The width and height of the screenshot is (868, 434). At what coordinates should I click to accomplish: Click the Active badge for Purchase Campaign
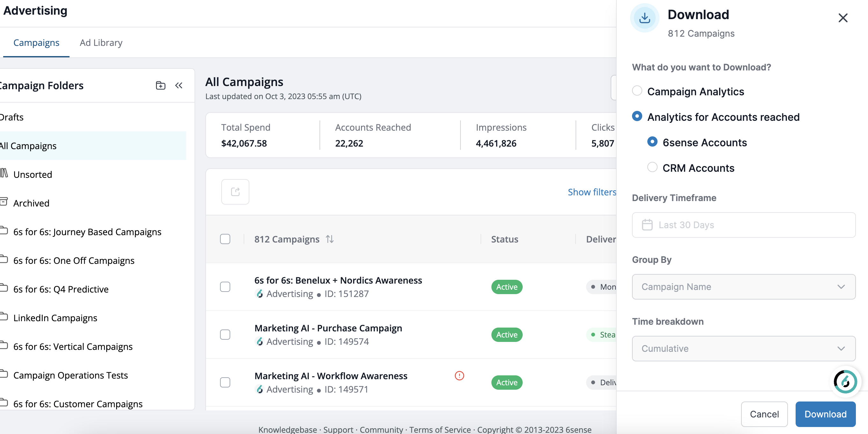[507, 335]
